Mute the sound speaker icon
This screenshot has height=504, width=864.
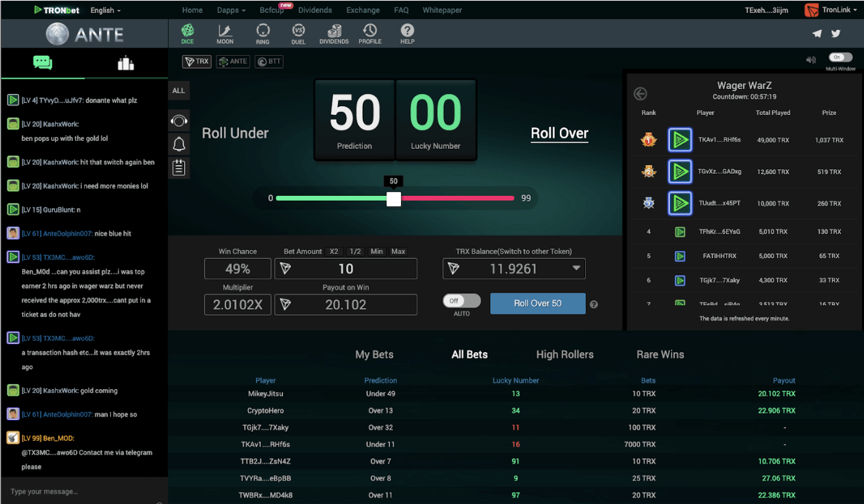[811, 60]
